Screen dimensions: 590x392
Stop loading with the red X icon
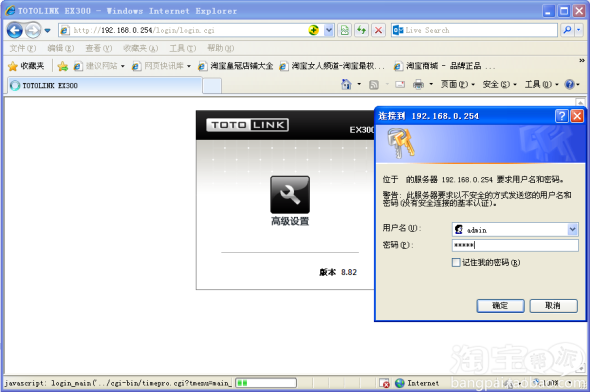tap(379, 30)
